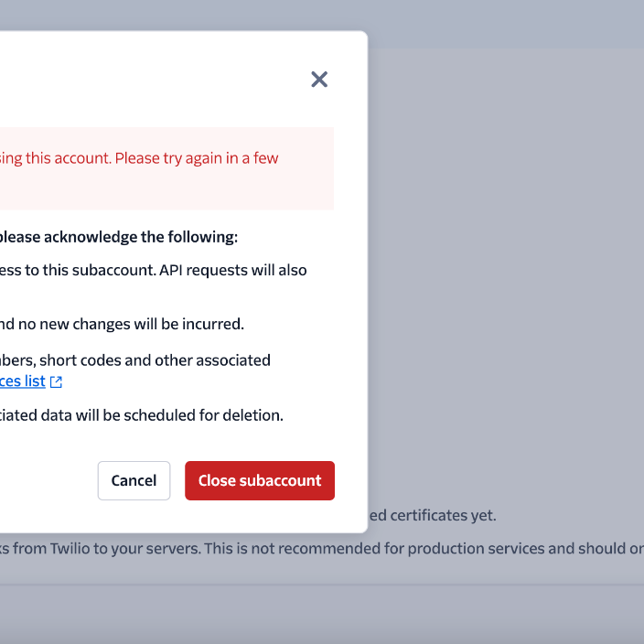Select the red 'Please try again' error message
The width and height of the screenshot is (644, 644).
point(139,158)
